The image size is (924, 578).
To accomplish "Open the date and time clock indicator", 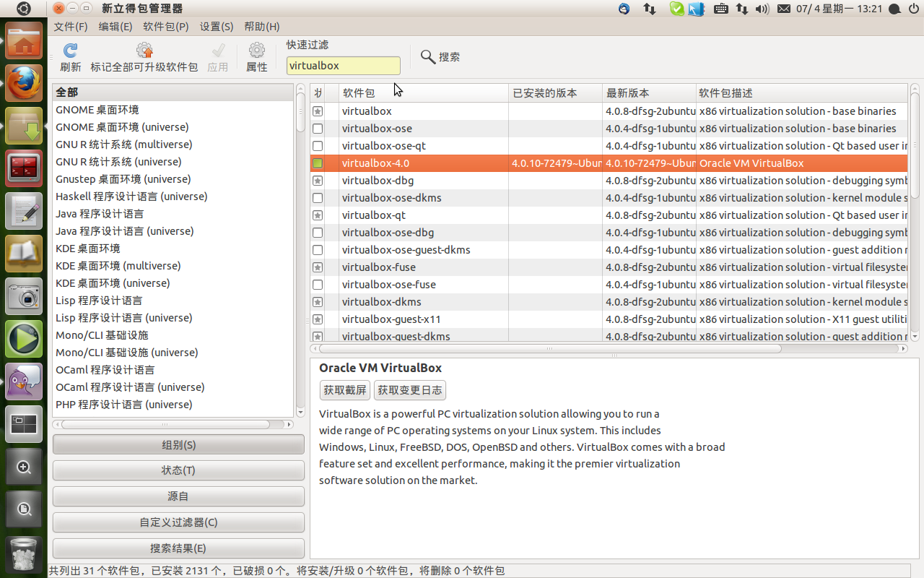I will coord(840,9).
